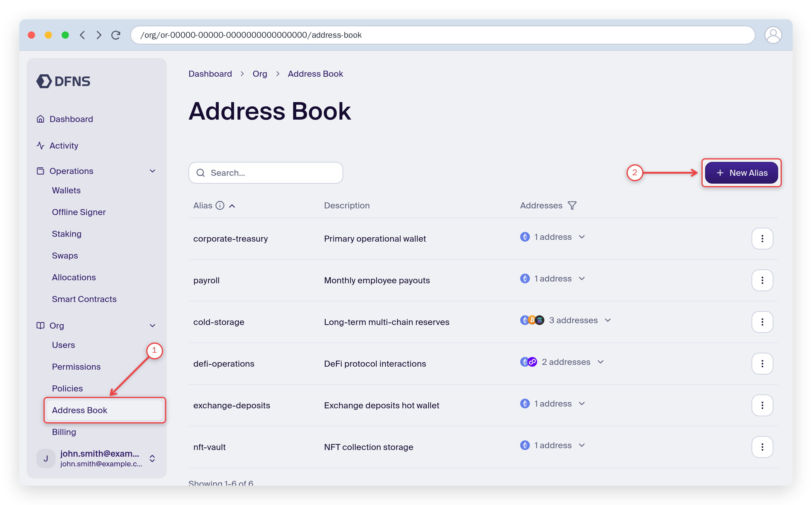812x505 pixels.
Task: Click the Description column header
Action: point(347,205)
